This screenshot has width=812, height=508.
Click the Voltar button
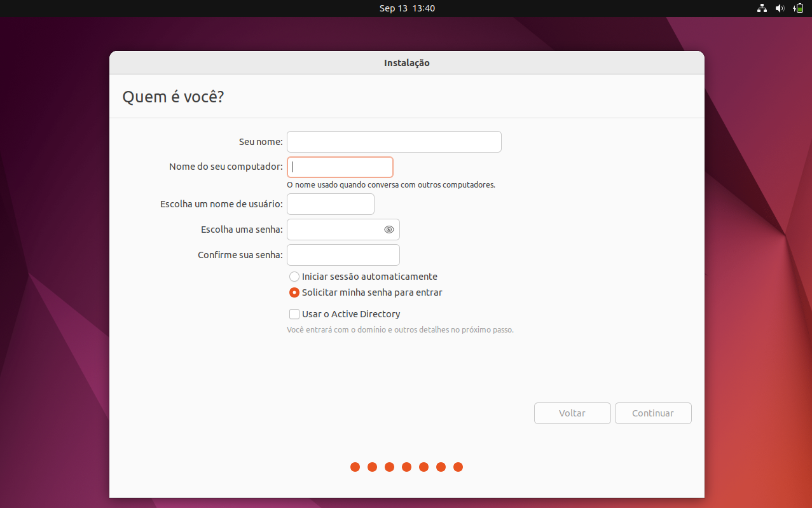coord(572,413)
